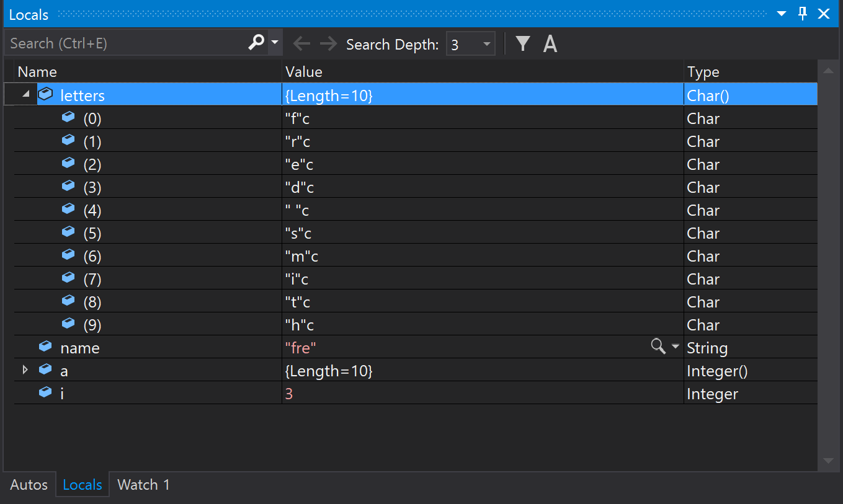Select the variable i row
This screenshot has height=504, width=843.
[186, 392]
